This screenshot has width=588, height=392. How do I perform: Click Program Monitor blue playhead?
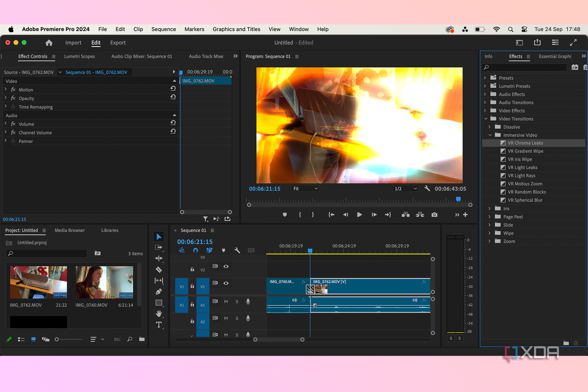[458, 199]
